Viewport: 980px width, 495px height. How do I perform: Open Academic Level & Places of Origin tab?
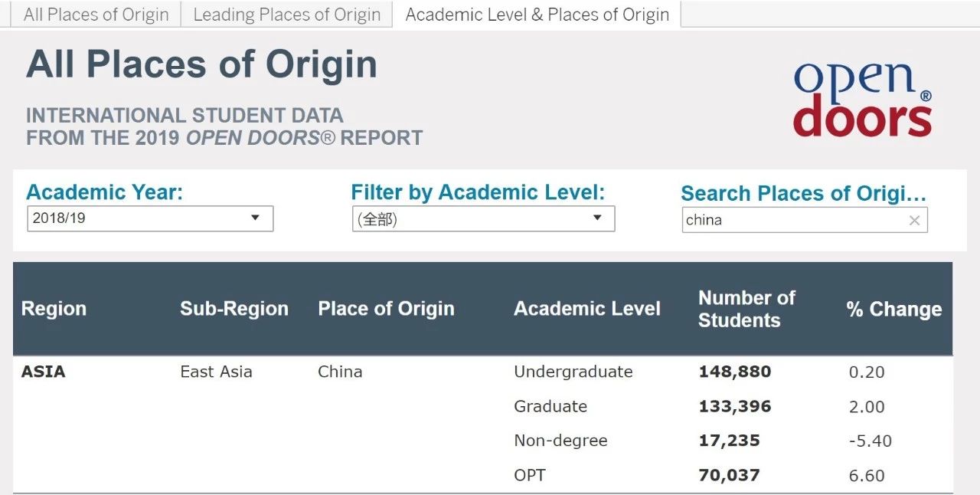click(x=537, y=15)
